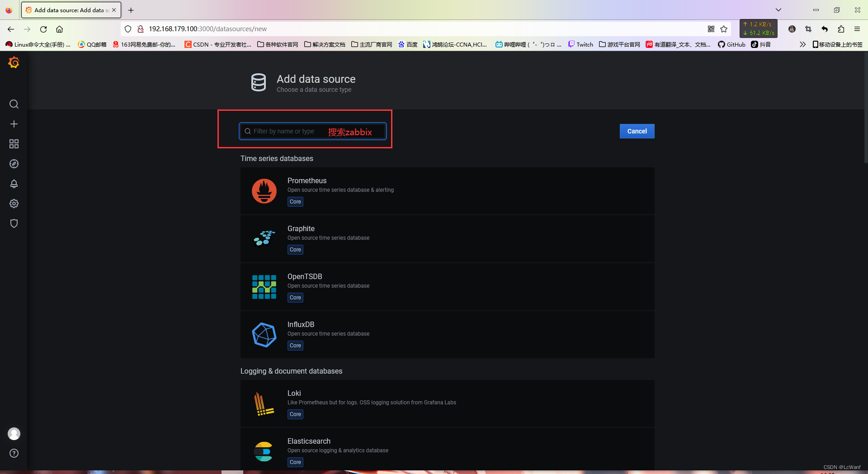Open the 主流厂商官网 bookmark folder
The image size is (868, 474).
tap(372, 44)
